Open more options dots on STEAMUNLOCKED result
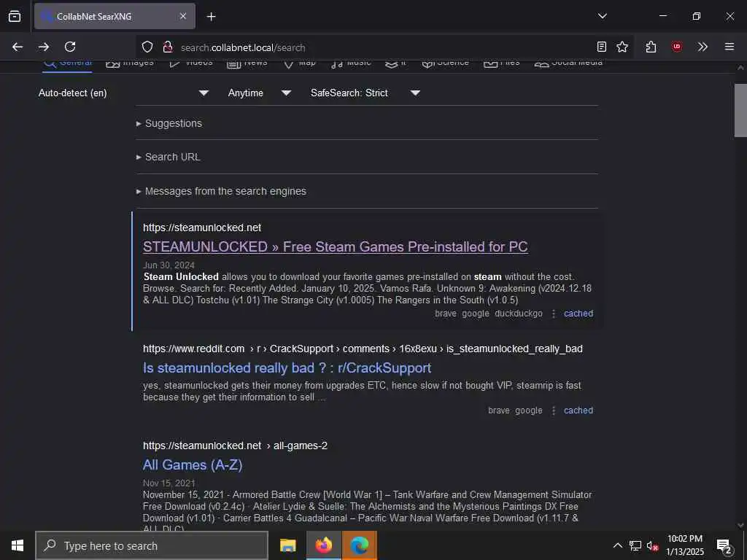The width and height of the screenshot is (747, 560). coord(554,314)
